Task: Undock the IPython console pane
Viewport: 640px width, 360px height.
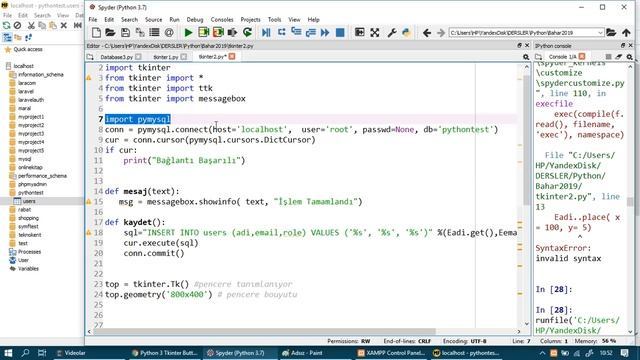Action: [623, 46]
